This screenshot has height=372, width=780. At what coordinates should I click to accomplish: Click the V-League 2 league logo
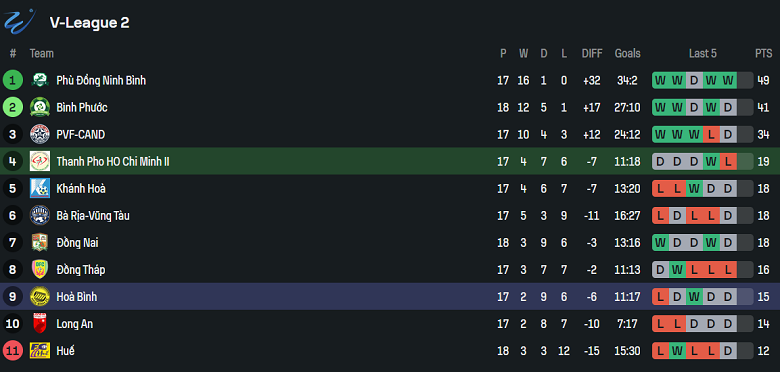click(20, 21)
